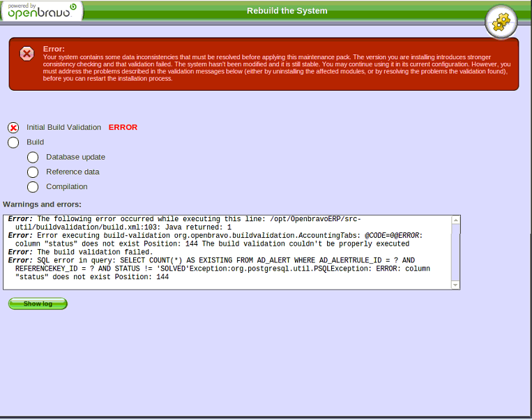Click the Database update step label
This screenshot has height=420, width=532.
pos(75,157)
